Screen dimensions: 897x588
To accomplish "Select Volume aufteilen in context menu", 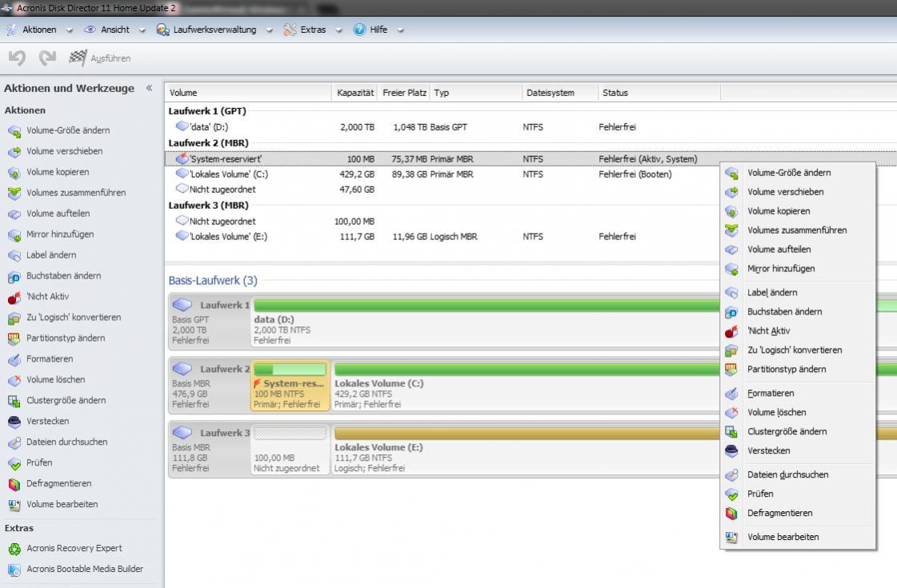I will (798, 250).
